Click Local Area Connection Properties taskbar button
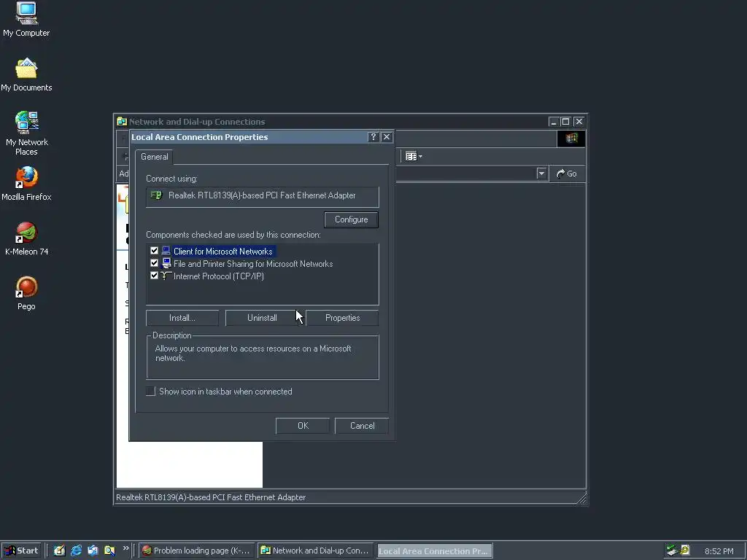The image size is (747, 560). click(435, 551)
